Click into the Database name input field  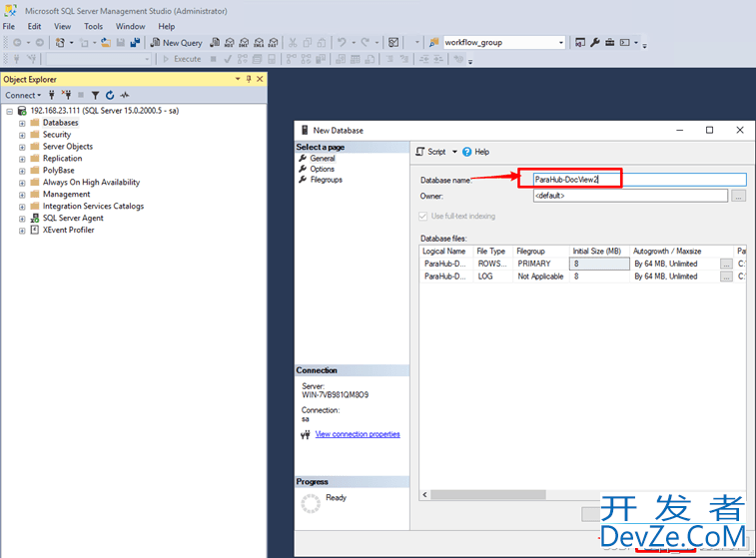point(639,180)
